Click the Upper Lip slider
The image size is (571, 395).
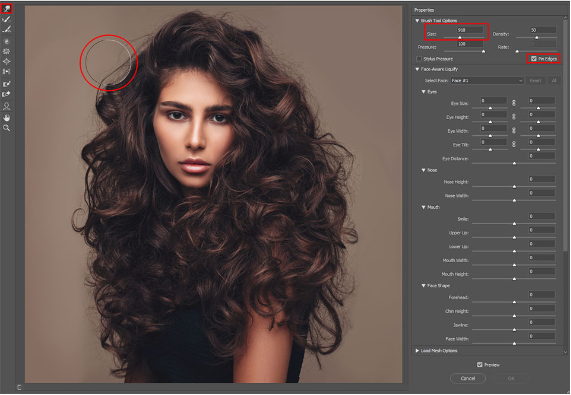(514, 238)
